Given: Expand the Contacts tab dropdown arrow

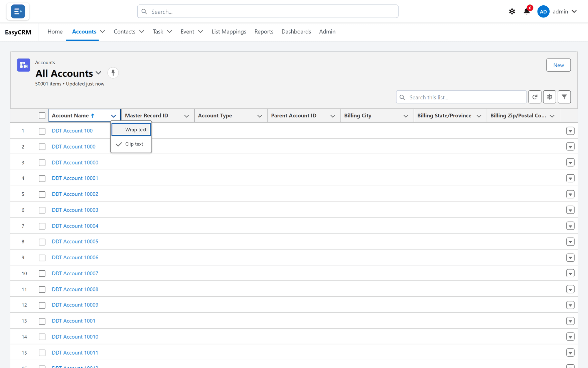Looking at the screenshot, I should click(x=142, y=31).
